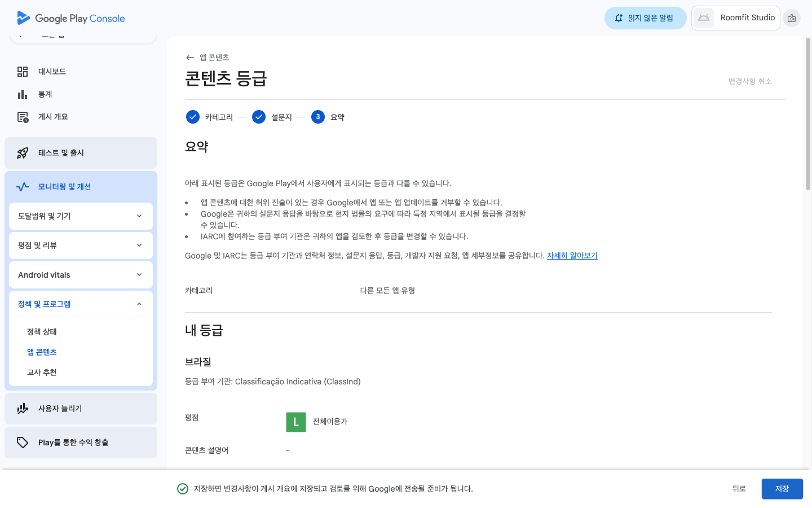The height and width of the screenshot is (508, 812).
Task: Click the back arrow to 앱 콘텐츠
Action: [x=190, y=58]
